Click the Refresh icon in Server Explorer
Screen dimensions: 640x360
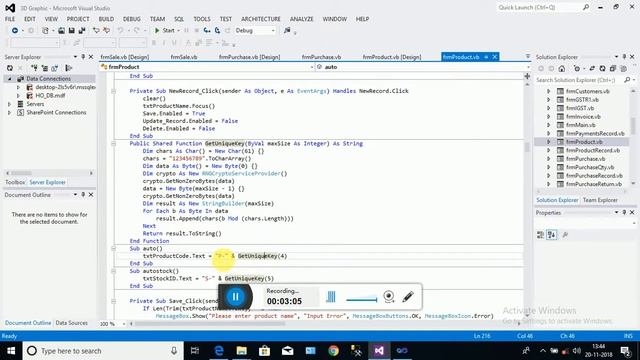[10, 68]
